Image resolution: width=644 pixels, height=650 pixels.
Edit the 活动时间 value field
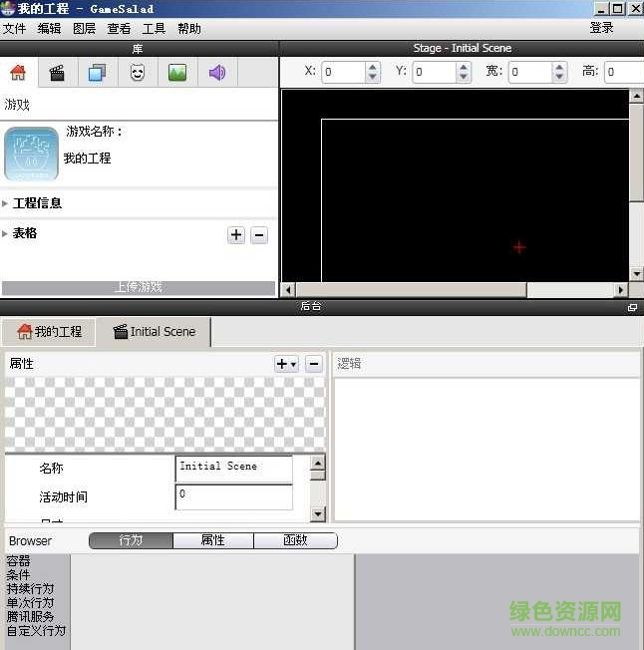234,496
